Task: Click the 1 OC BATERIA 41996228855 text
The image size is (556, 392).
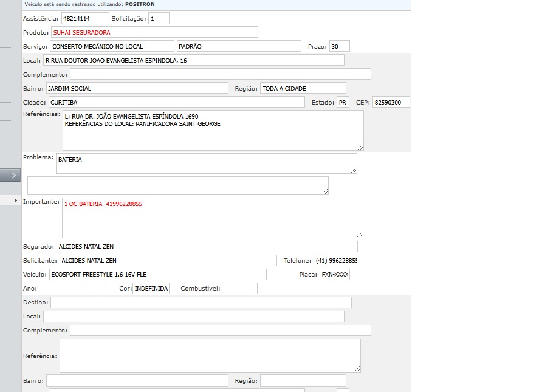Action: pos(103,204)
